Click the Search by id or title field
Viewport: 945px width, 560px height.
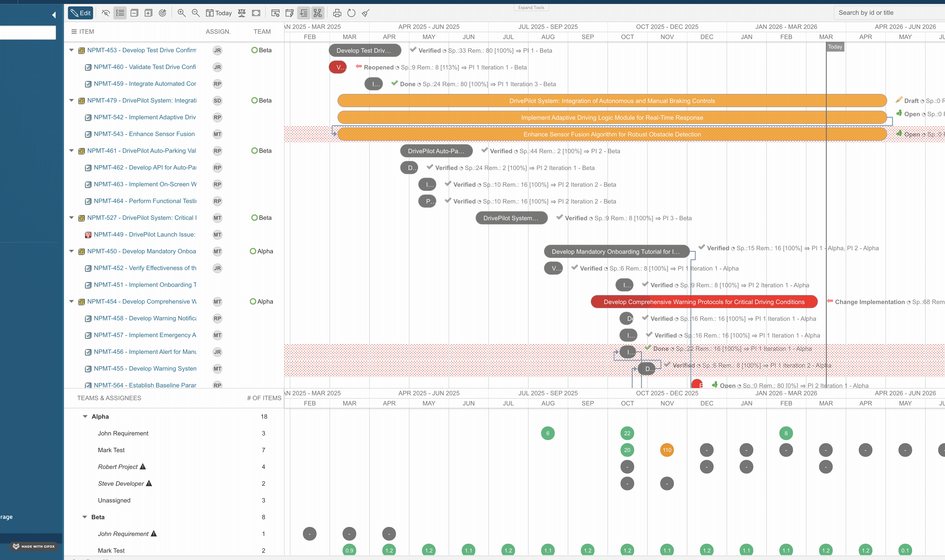[x=887, y=13]
